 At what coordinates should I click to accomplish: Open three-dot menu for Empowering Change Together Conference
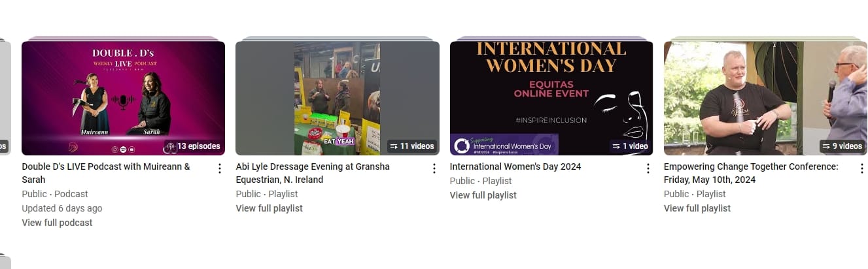[862, 168]
